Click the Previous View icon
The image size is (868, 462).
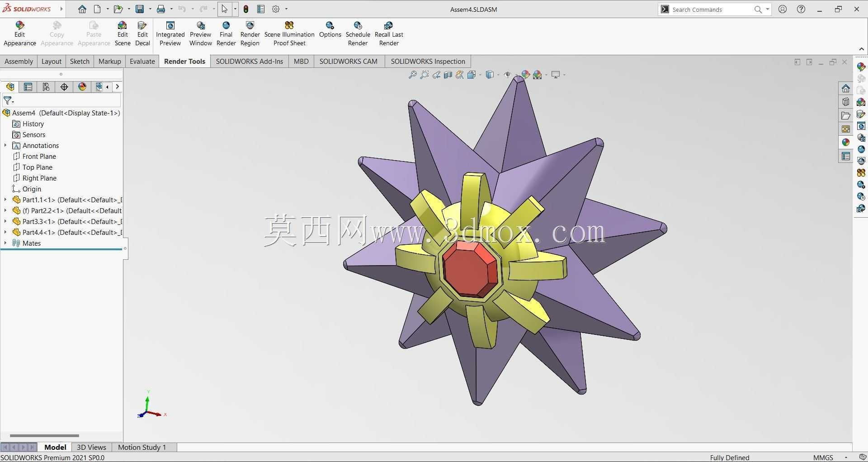[436, 75]
